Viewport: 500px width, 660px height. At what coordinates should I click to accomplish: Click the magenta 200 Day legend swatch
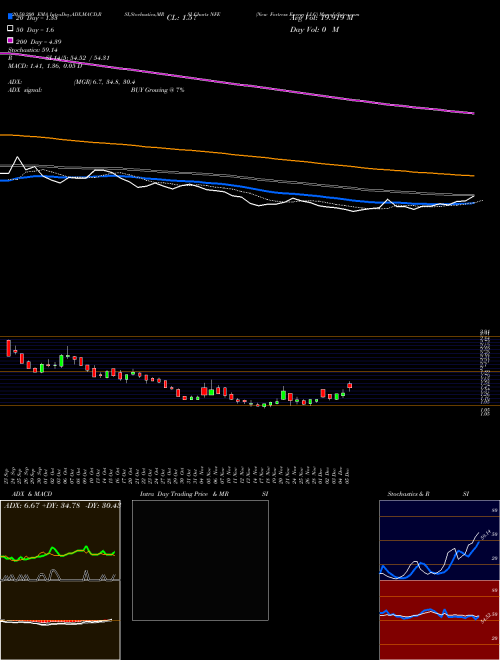(x=10, y=41)
